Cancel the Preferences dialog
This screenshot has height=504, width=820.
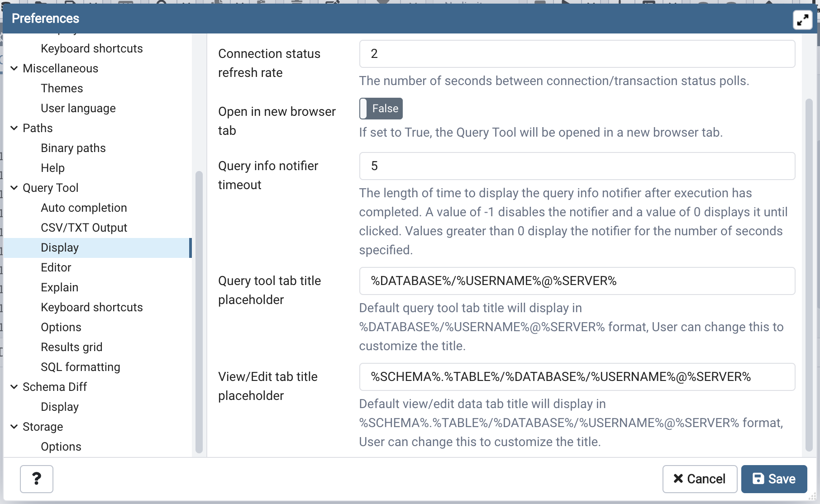point(700,479)
